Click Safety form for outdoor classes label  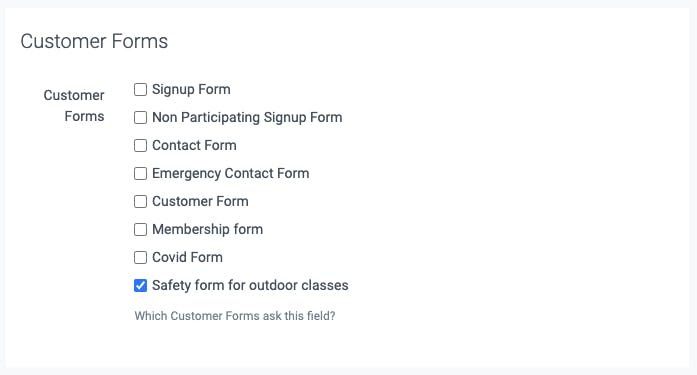250,285
